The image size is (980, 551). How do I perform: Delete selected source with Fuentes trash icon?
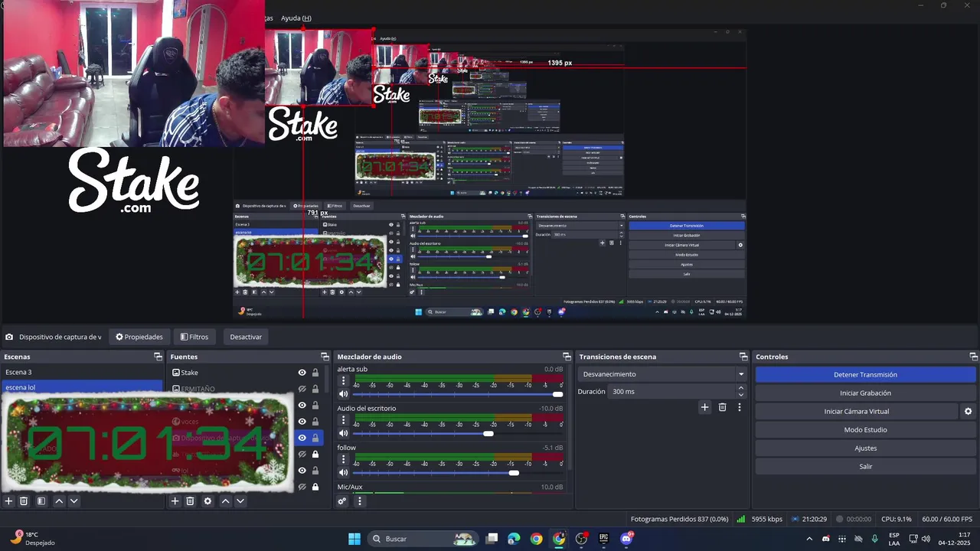tap(190, 501)
